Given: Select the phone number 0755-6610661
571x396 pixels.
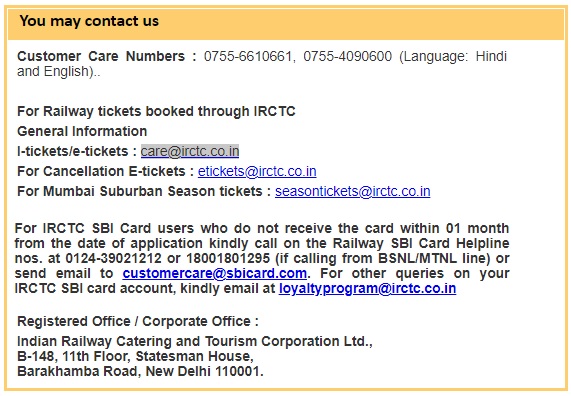Looking at the screenshot, I should point(248,56).
